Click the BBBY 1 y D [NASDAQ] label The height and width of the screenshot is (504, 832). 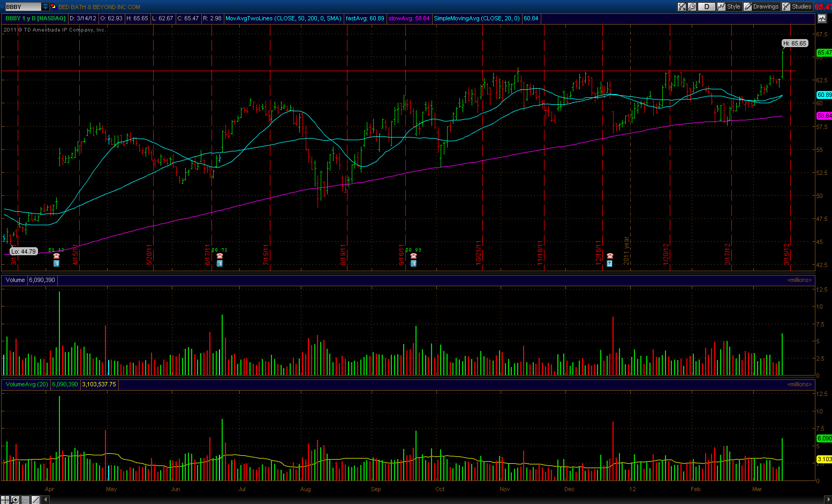(35, 18)
